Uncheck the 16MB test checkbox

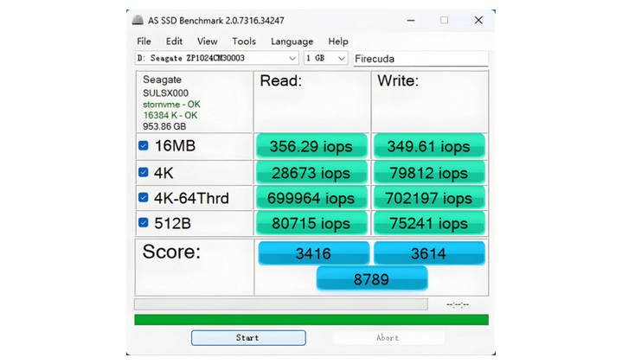[144, 146]
